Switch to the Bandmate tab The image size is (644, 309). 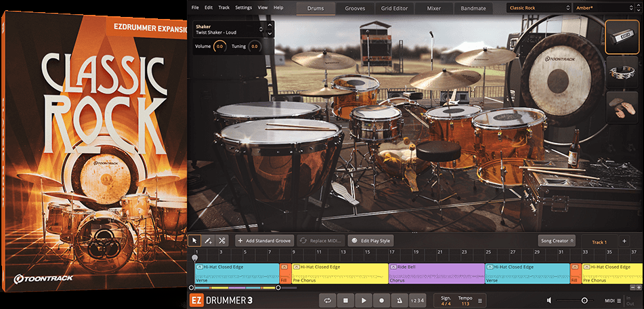473,8
